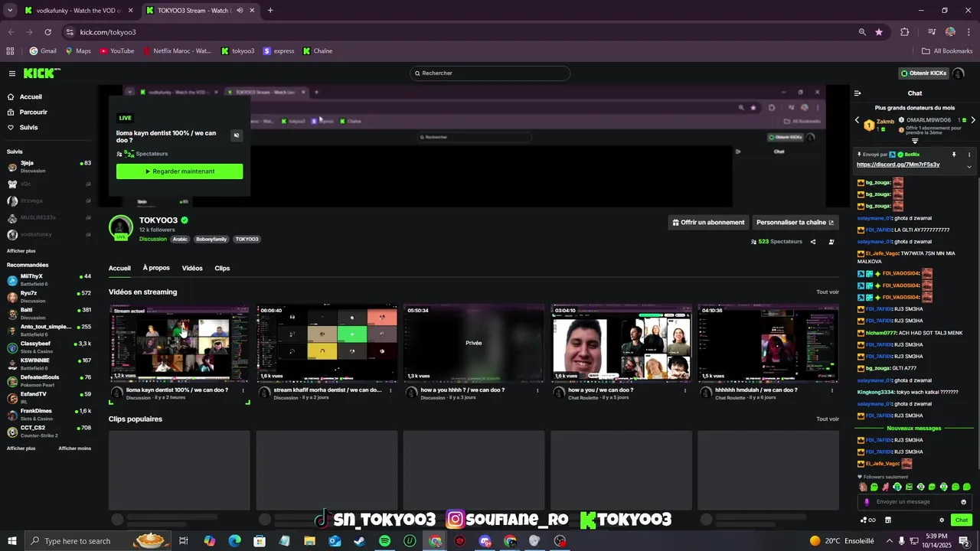Expand the top donors leaderboard
This screenshot has width=980, height=551.
[915, 142]
